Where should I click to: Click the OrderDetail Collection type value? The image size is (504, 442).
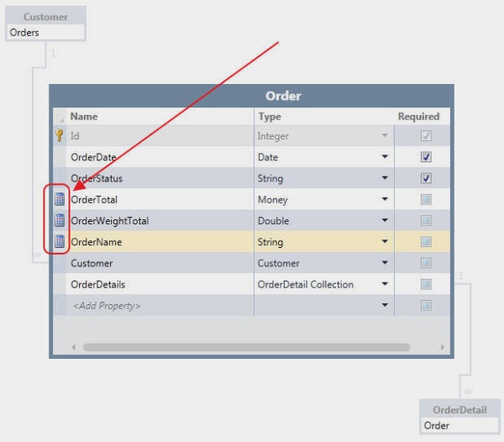pyautogui.click(x=306, y=285)
